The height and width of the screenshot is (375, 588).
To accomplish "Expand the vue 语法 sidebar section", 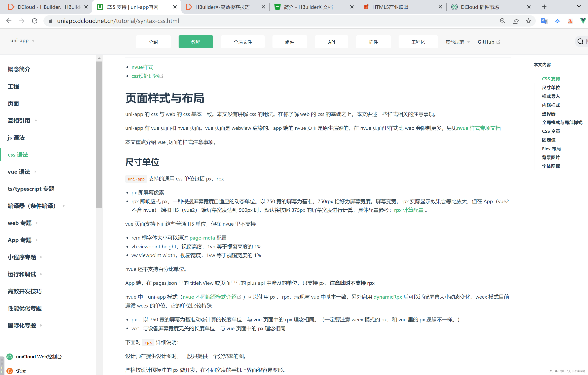I will tap(36, 172).
